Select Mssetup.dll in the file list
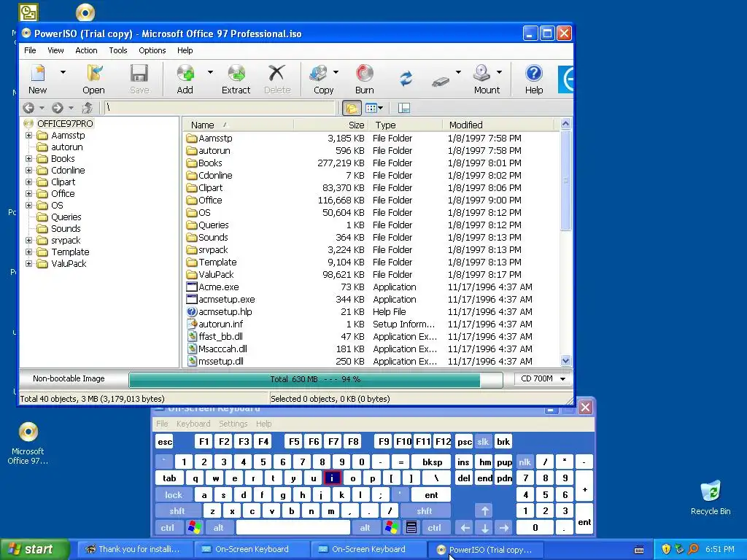 [x=221, y=361]
